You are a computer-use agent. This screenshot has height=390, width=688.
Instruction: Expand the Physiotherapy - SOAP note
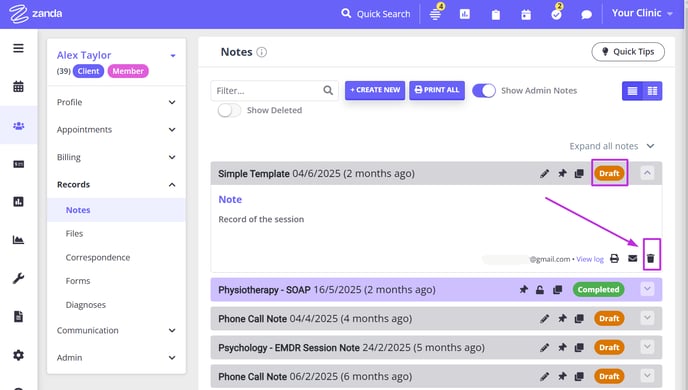click(x=647, y=289)
